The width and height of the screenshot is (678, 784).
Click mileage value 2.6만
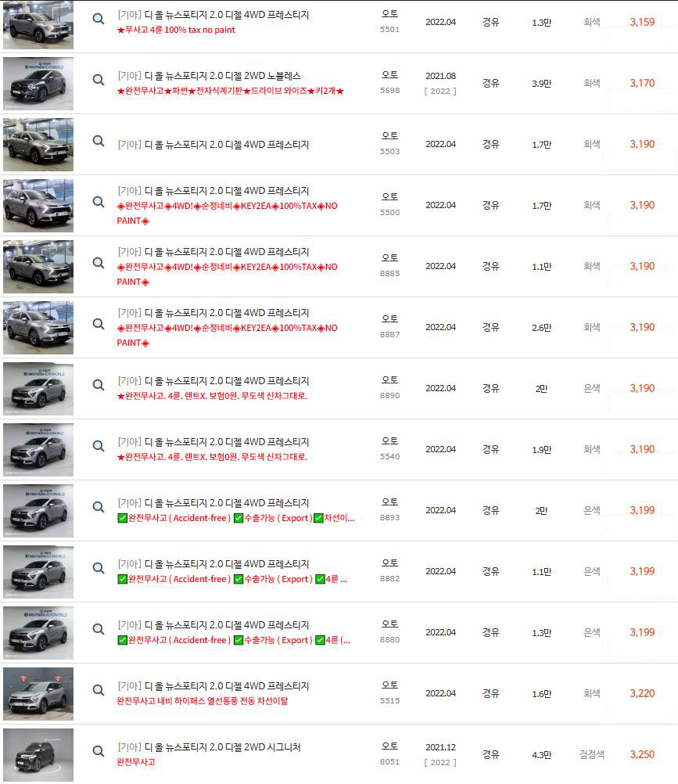coord(542,328)
